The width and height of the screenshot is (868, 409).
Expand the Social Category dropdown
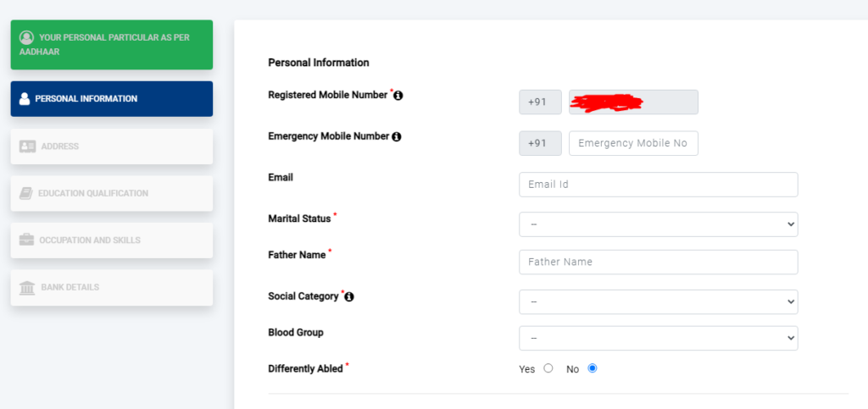click(x=658, y=301)
